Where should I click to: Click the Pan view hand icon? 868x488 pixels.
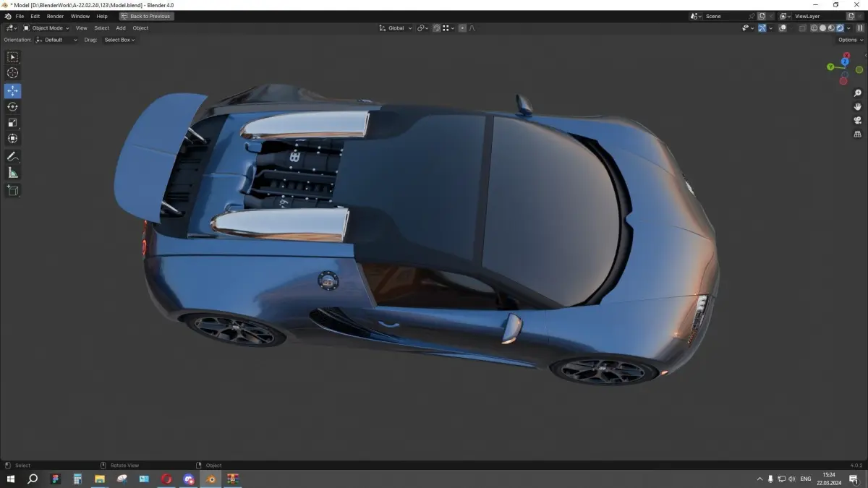coord(858,106)
